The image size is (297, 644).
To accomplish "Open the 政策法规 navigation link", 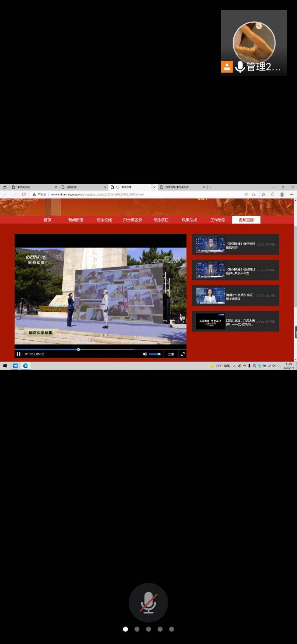I will 189,220.
